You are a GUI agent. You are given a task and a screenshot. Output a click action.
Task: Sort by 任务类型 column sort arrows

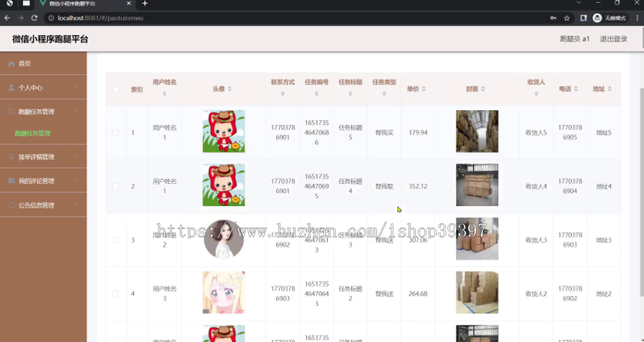click(x=384, y=94)
